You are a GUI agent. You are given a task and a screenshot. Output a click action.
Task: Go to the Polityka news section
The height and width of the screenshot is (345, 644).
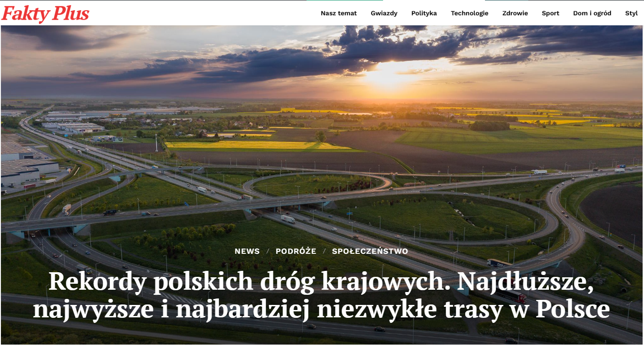coord(424,13)
